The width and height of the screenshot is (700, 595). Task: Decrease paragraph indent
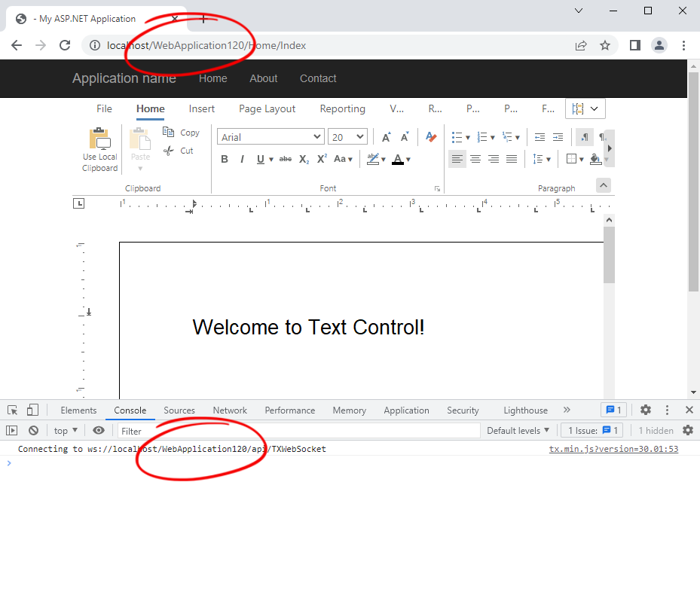(x=540, y=138)
